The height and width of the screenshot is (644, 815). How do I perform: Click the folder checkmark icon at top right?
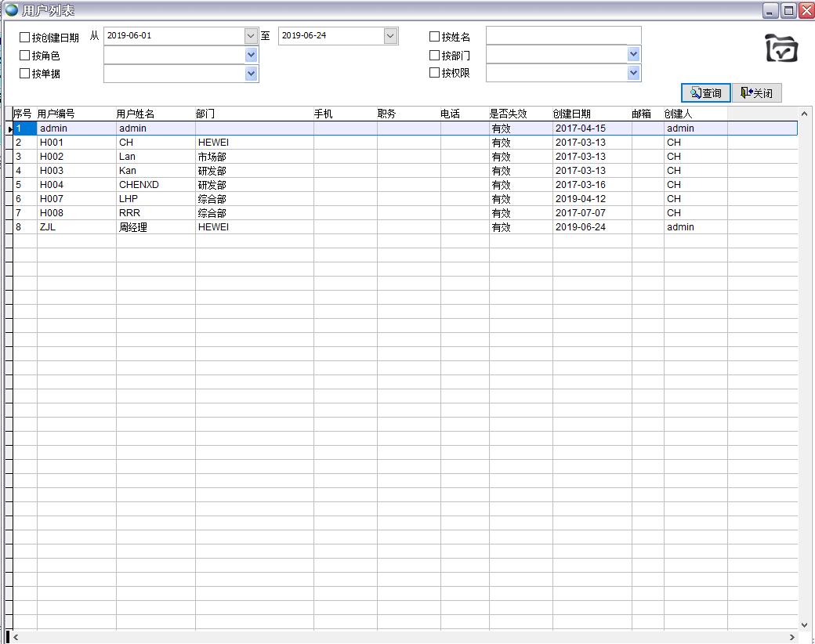point(781,49)
